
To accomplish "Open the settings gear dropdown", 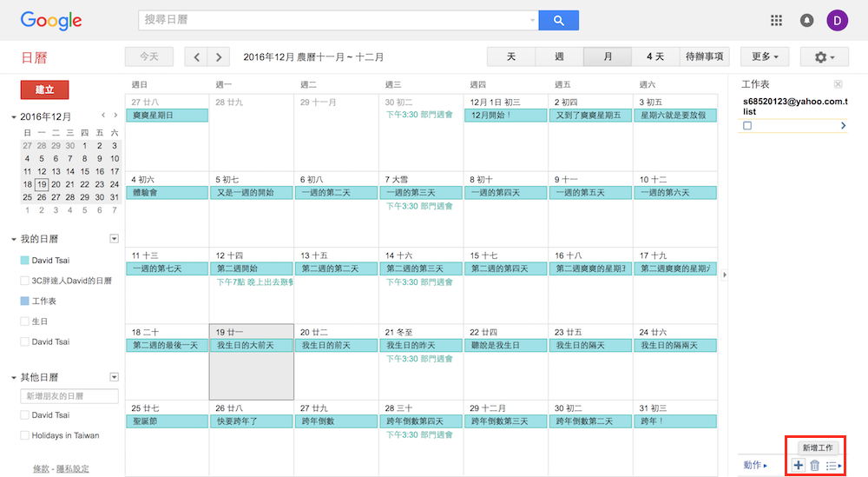I will coord(824,57).
